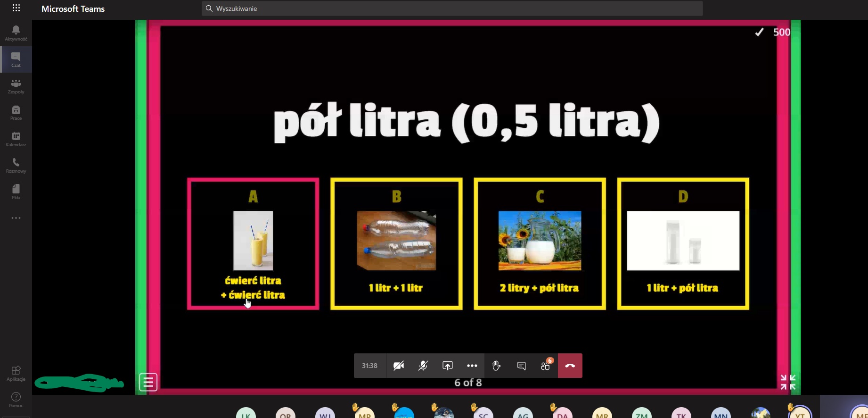Open Prace assignments in sidebar
Viewport: 868px width, 418px height.
16,112
